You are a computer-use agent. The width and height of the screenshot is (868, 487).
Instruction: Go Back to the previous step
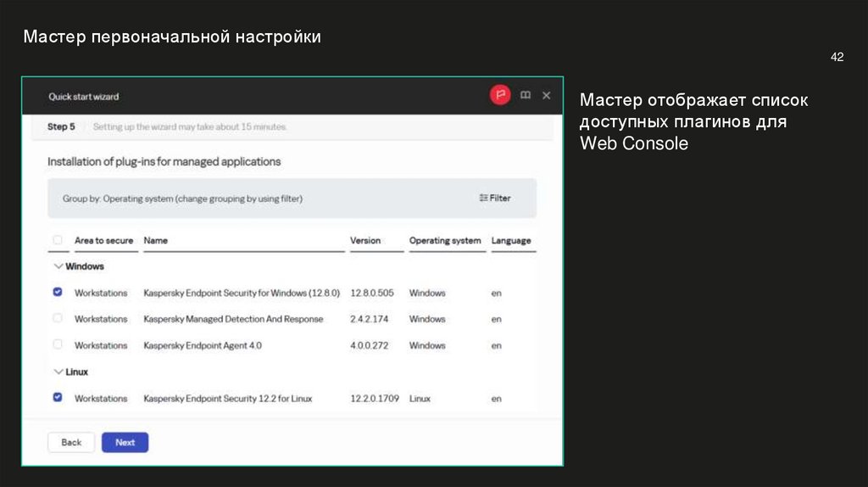tap(71, 442)
